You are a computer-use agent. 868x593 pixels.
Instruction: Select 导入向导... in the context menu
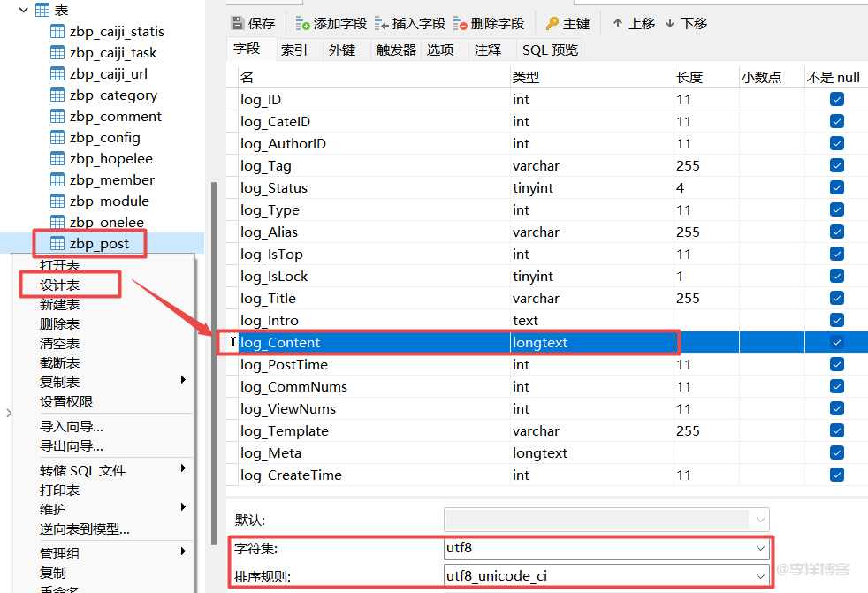72,426
